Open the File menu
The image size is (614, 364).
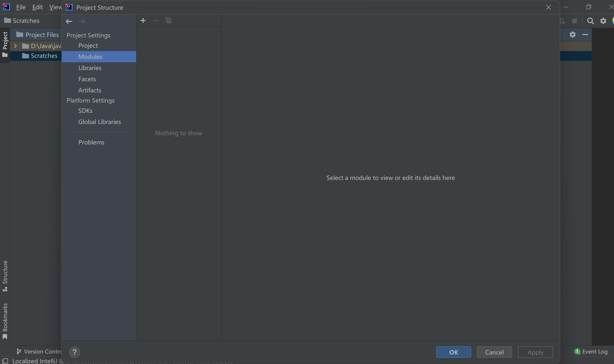click(x=21, y=7)
